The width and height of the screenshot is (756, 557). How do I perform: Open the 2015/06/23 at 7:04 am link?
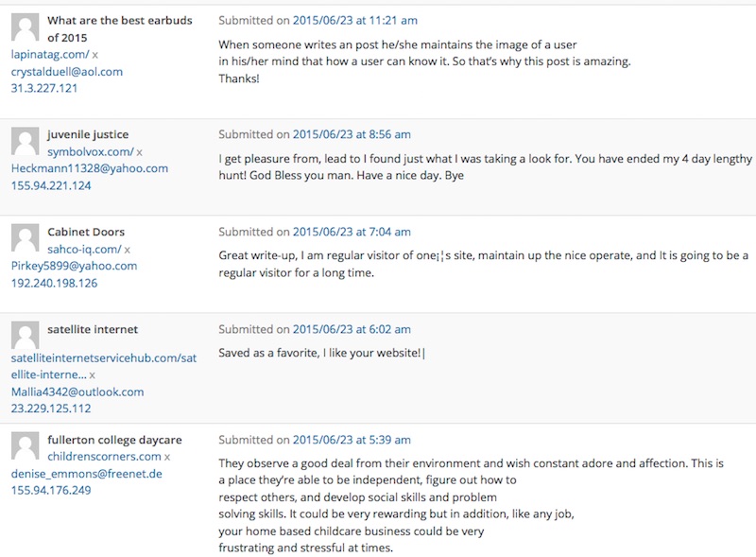tap(352, 232)
